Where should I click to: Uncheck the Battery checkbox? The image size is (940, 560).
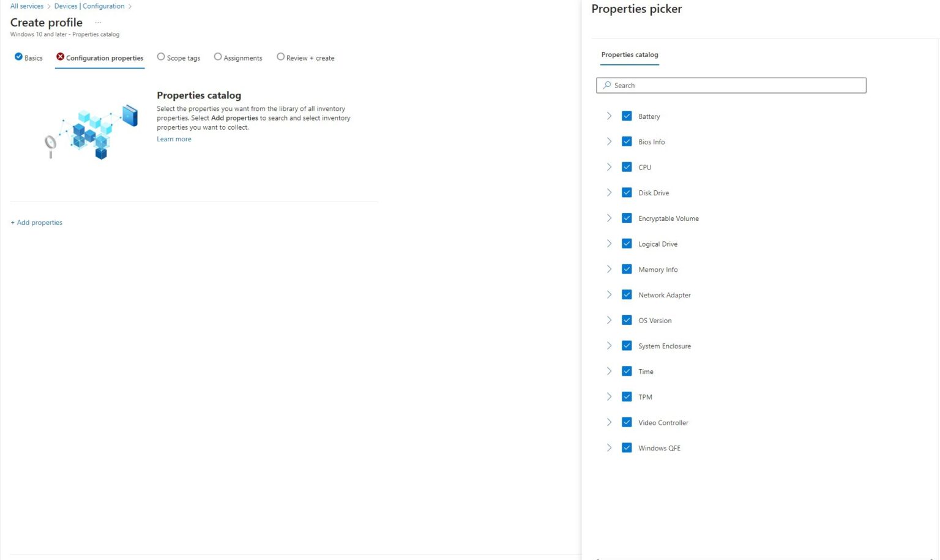(627, 116)
